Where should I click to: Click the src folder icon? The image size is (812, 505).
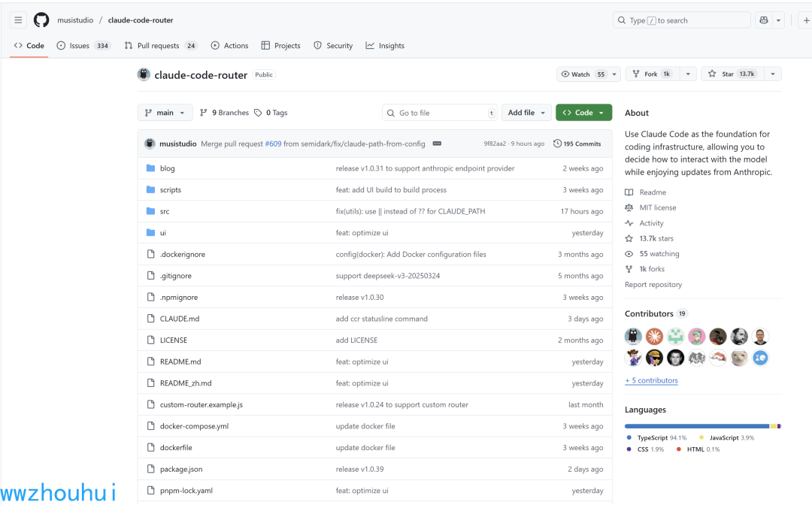(x=150, y=211)
